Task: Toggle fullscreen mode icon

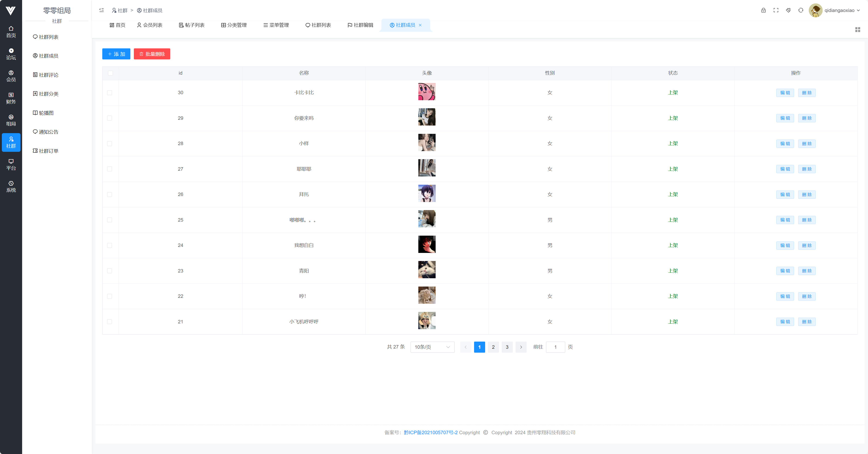Action: click(776, 10)
